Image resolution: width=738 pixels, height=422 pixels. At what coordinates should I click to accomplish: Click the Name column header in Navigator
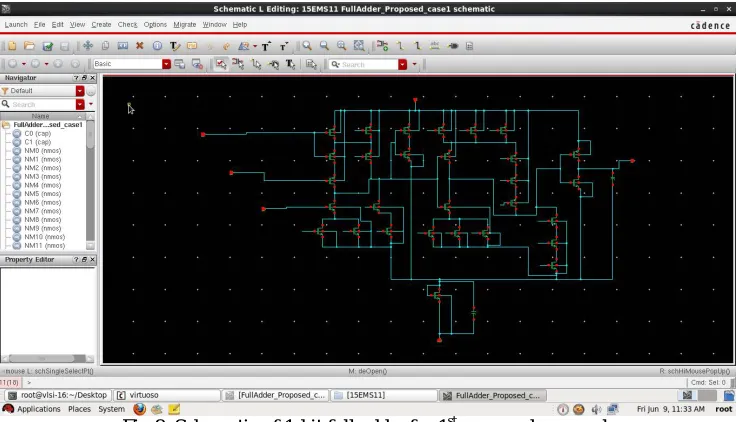click(40, 116)
